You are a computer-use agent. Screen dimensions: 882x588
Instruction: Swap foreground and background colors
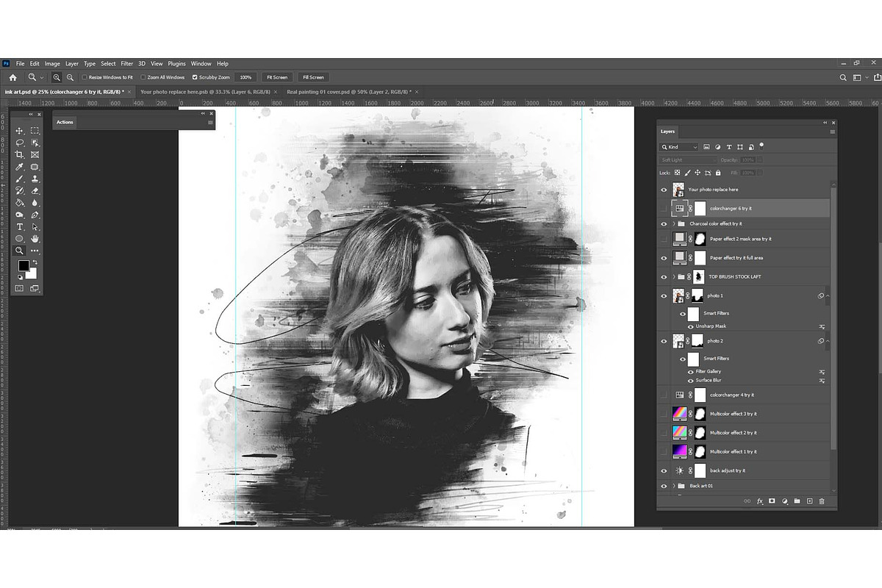click(x=35, y=262)
